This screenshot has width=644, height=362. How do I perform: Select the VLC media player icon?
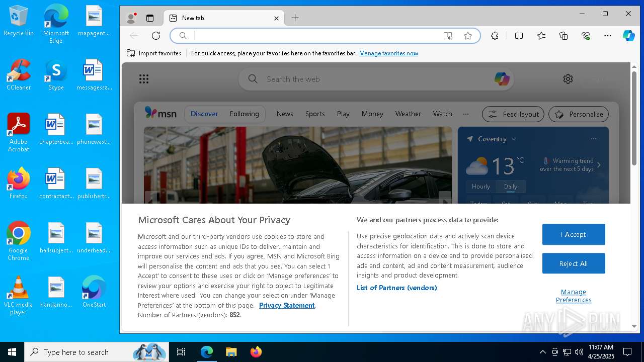coord(19,296)
